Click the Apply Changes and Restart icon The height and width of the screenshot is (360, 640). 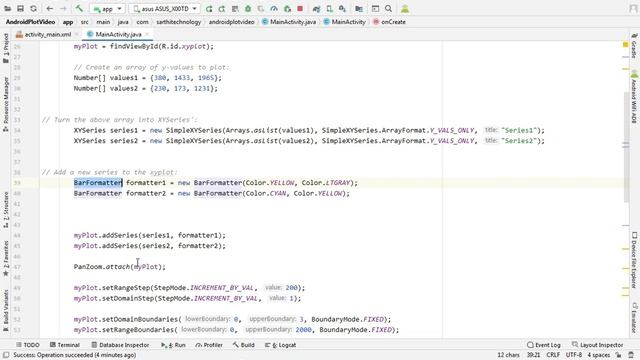click(x=222, y=9)
